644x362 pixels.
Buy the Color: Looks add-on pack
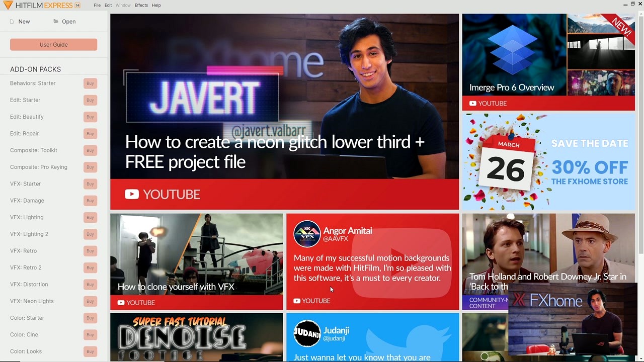click(90, 351)
